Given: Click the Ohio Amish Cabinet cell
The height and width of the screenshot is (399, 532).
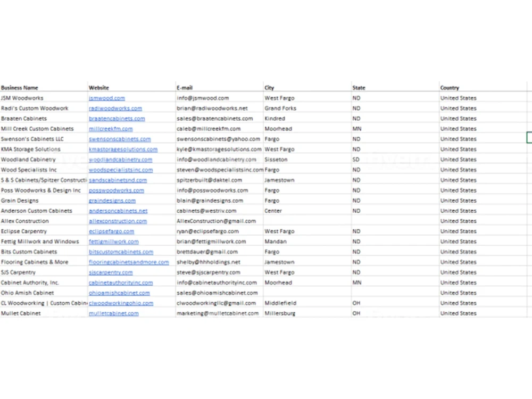Looking at the screenshot, I should pos(44,293).
